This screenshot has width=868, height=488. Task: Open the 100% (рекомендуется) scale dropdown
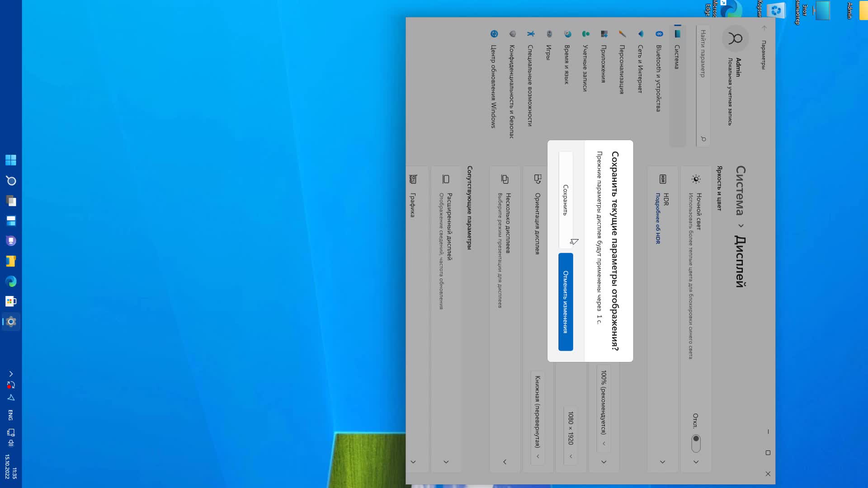click(604, 408)
